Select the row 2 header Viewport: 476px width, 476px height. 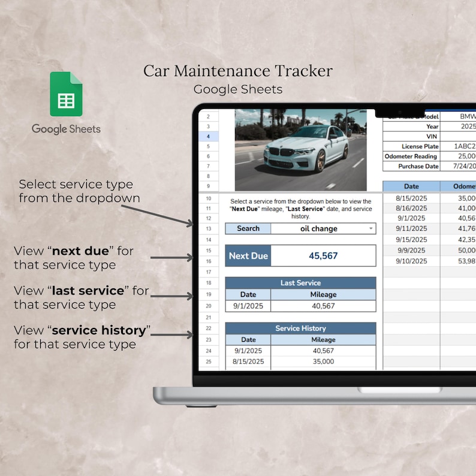click(x=208, y=116)
